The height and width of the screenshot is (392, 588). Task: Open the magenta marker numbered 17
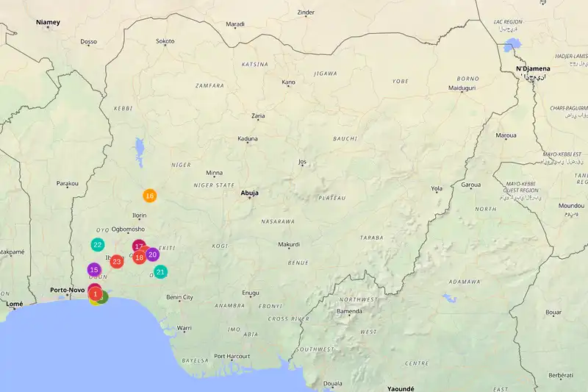(x=139, y=246)
